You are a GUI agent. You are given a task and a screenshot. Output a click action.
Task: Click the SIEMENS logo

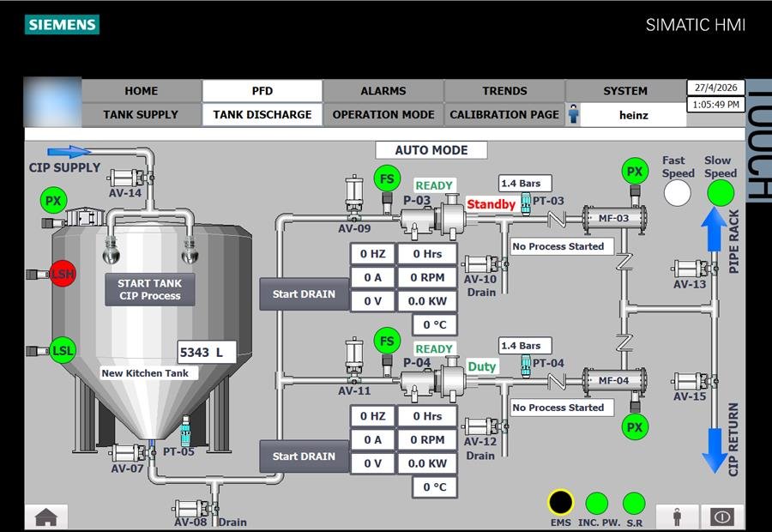click(62, 25)
